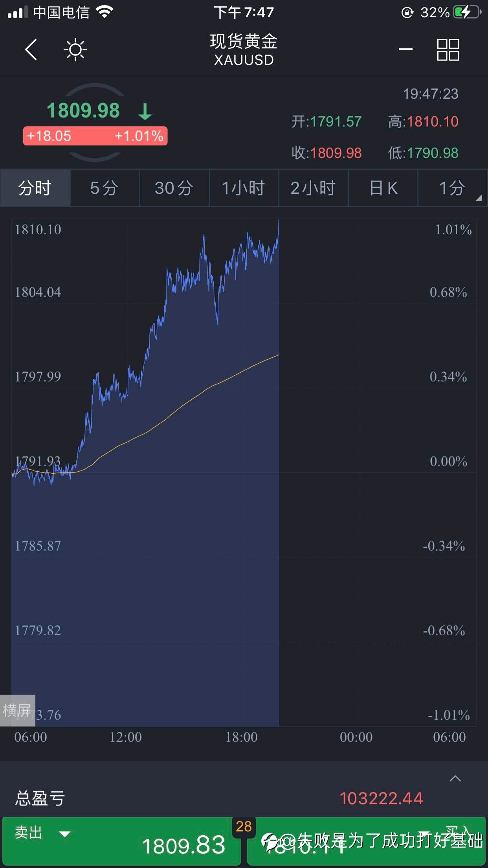Viewport: 488px width, 868px height.
Task: Select the 分时 timeline tab
Action: [x=35, y=188]
